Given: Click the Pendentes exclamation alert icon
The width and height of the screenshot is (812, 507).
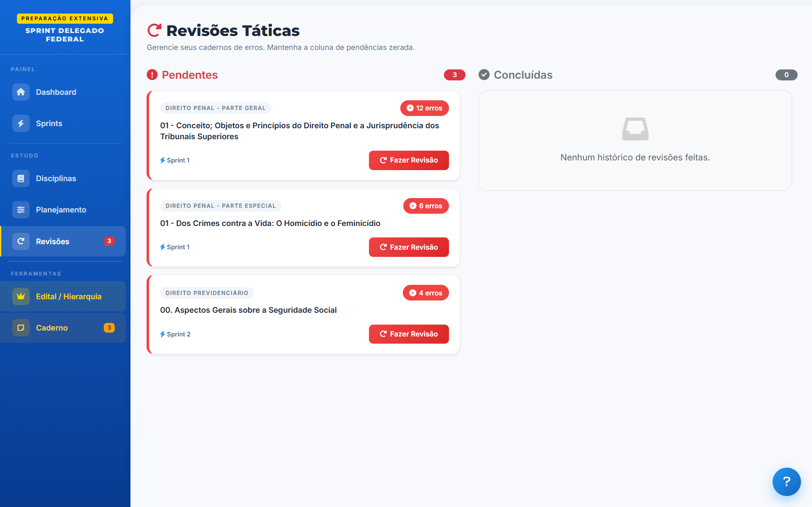Looking at the screenshot, I should point(152,75).
